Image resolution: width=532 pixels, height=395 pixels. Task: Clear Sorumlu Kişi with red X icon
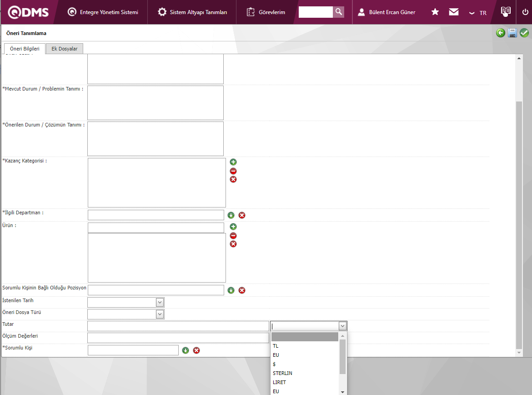point(196,350)
